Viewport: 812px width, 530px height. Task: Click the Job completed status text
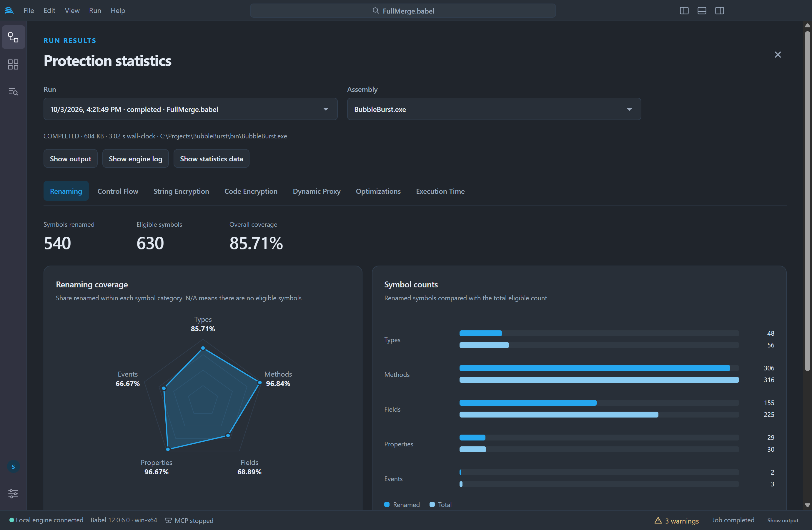click(733, 520)
